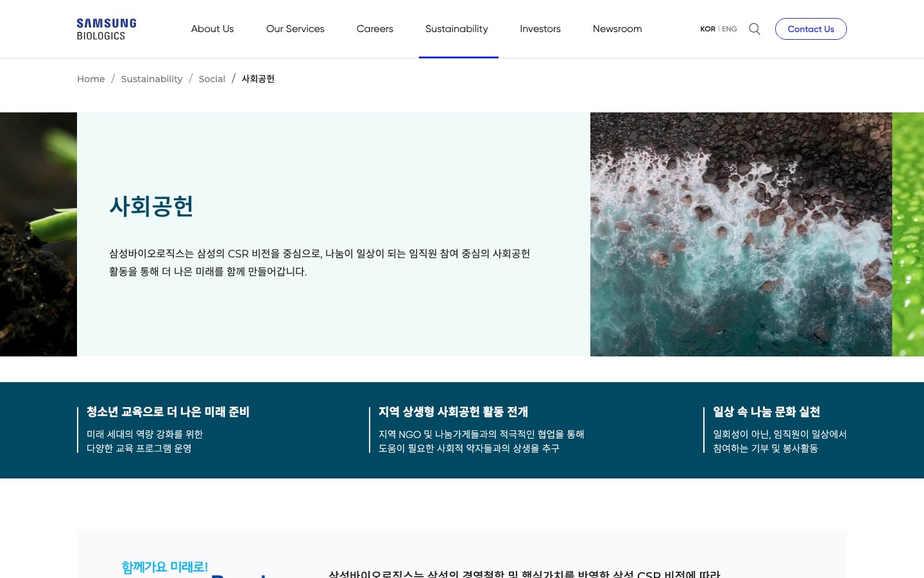Open the Newsroom menu

pos(617,29)
